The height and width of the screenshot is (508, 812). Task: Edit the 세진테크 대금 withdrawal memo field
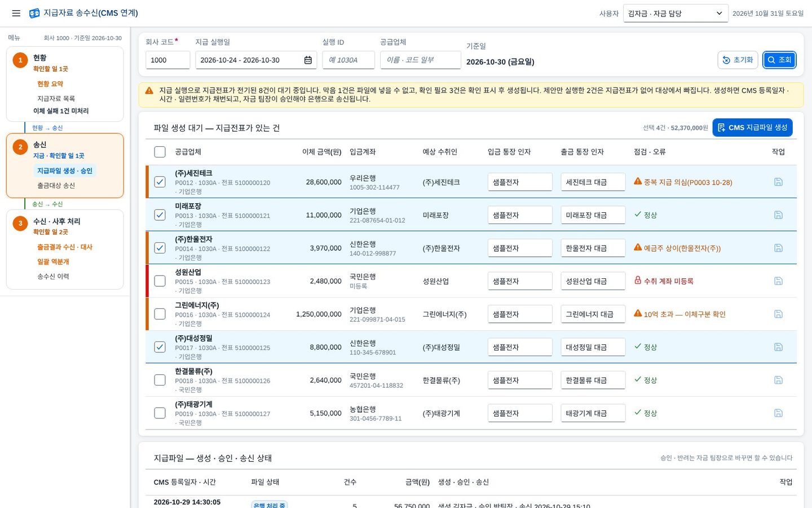pos(593,182)
